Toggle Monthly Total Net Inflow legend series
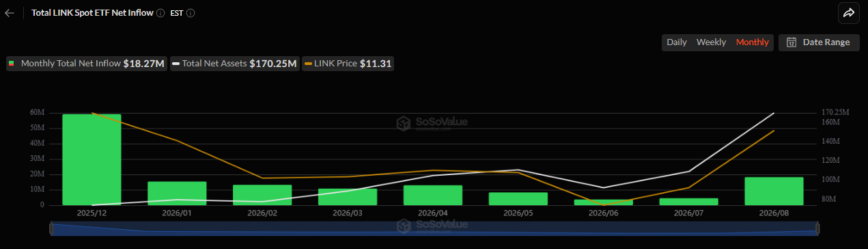The height and width of the screenshot is (249, 868). [x=87, y=64]
